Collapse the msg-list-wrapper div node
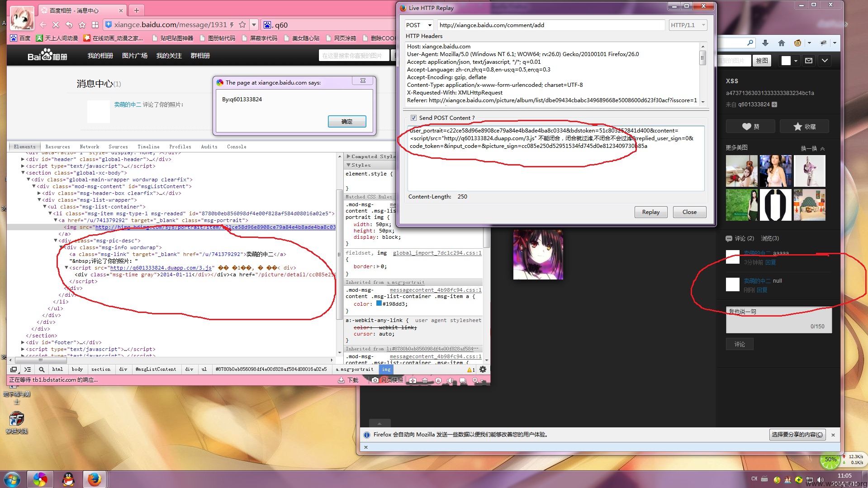The width and height of the screenshot is (868, 488). 39,200
